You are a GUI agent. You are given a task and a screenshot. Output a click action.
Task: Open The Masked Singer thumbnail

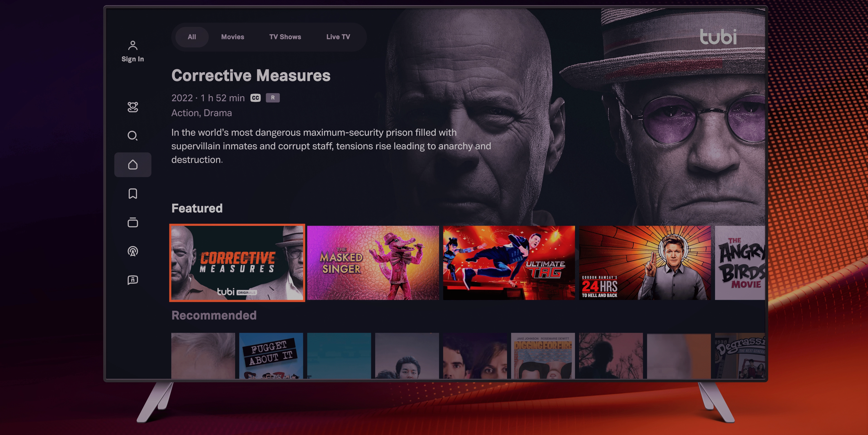click(373, 263)
